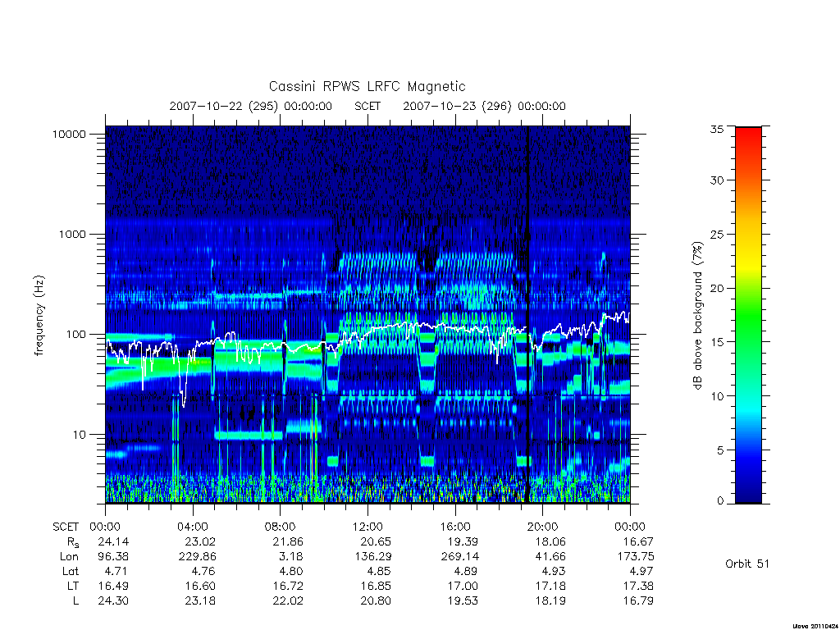Click the Rs value '16.67'

tap(637, 541)
